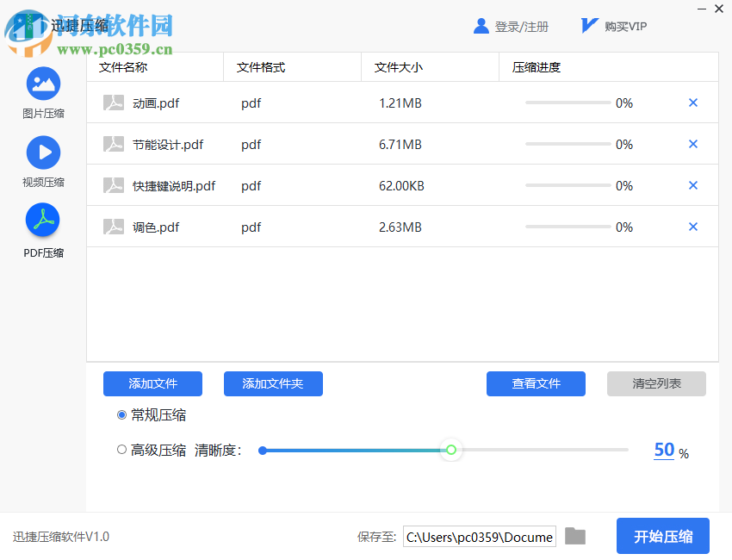The height and width of the screenshot is (560, 732).
Task: Select the 图片压缩 sidebar icon
Action: click(43, 84)
